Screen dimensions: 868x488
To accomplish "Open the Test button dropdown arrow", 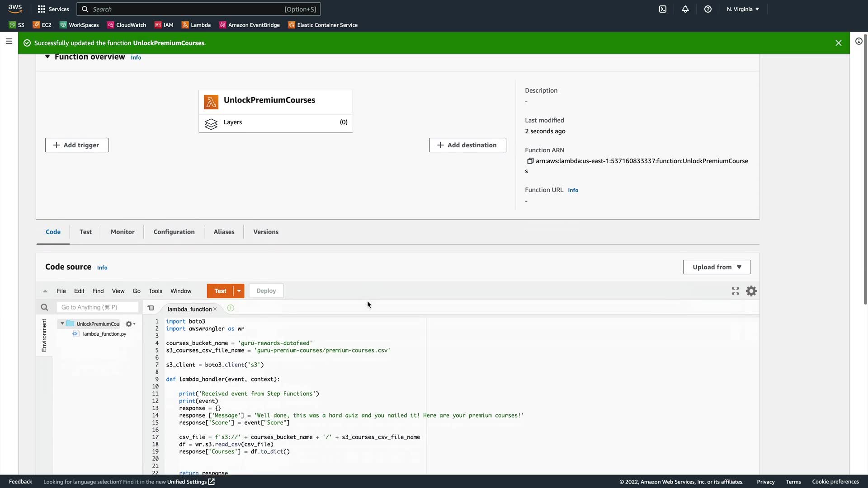I will coord(239,291).
